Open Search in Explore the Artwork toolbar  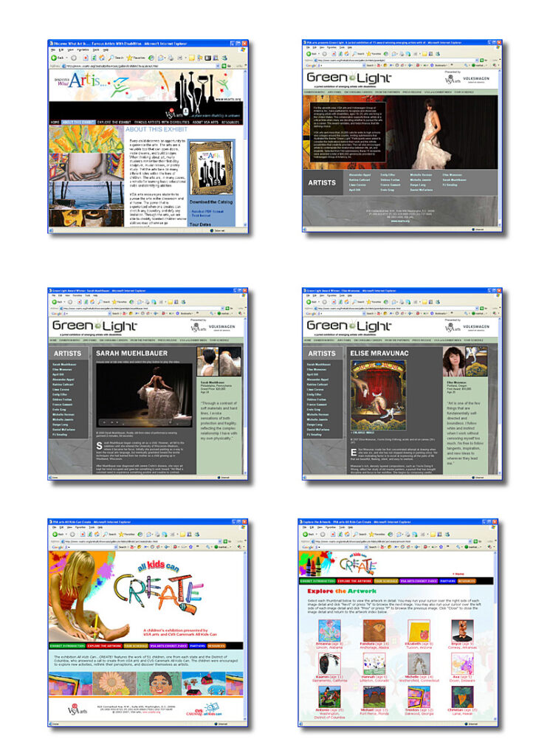360,535
